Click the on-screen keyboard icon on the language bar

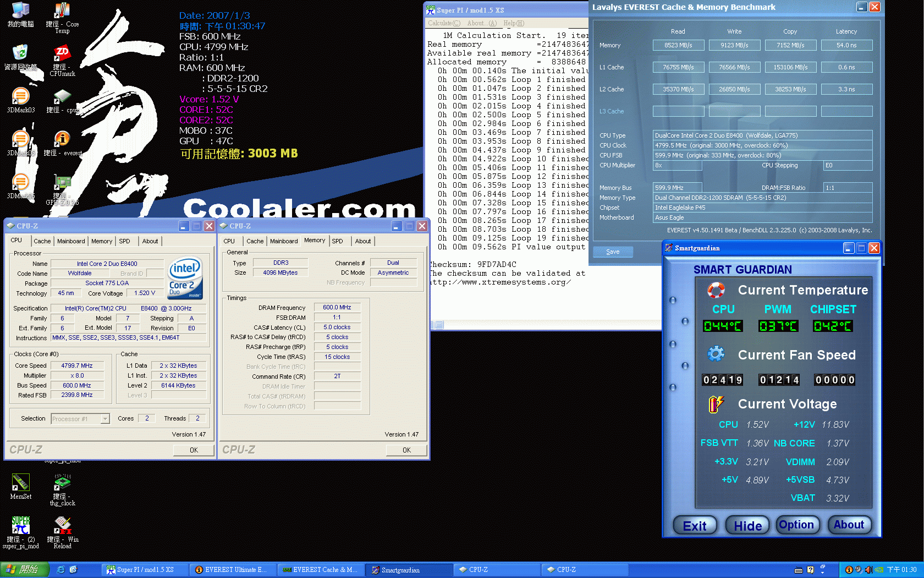pyautogui.click(x=799, y=570)
